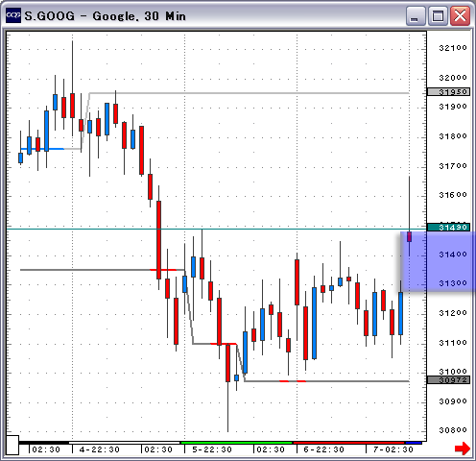Click the CQG logo icon in title bar
This screenshot has height=461, width=476.
(x=13, y=15)
